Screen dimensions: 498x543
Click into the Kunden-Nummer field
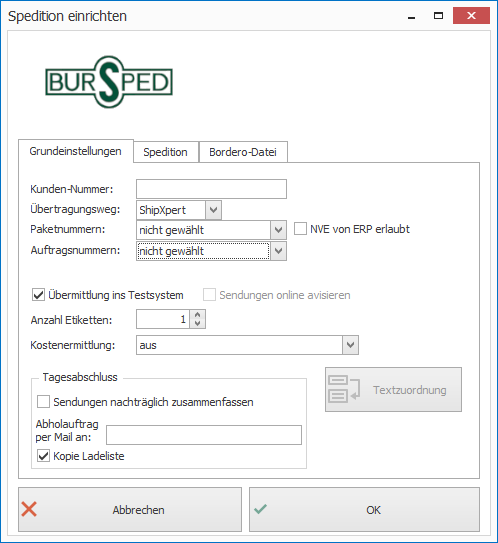[211, 189]
